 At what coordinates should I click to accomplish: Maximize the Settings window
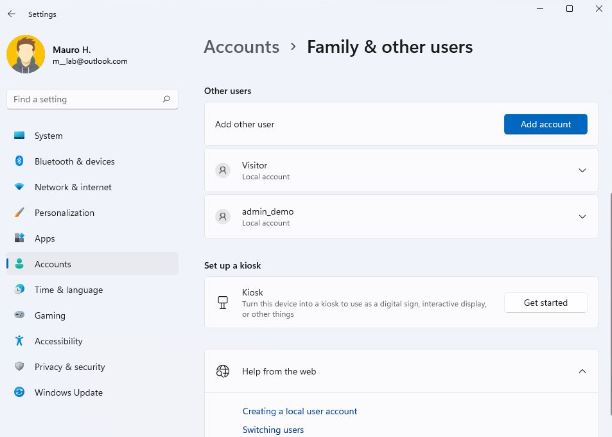569,9
